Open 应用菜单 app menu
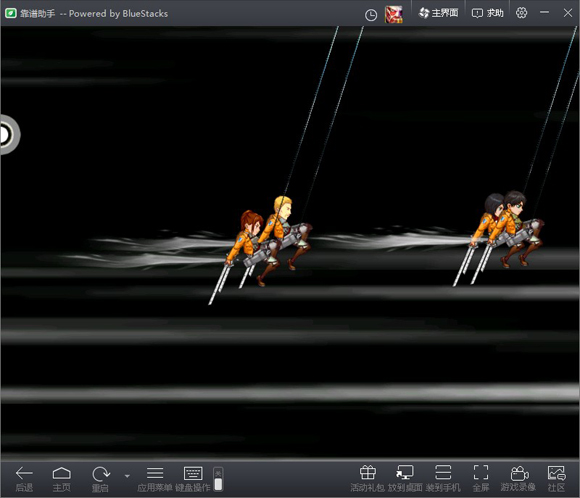The width and height of the screenshot is (580, 498). pyautogui.click(x=155, y=479)
